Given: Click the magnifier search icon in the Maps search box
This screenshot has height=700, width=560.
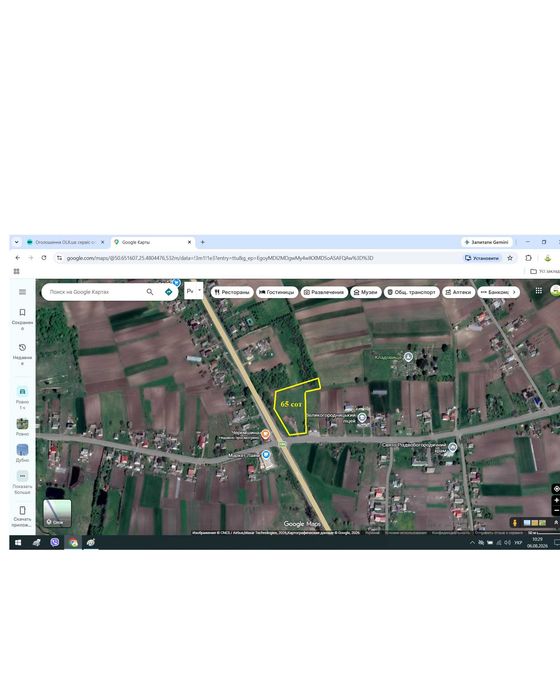Looking at the screenshot, I should click(x=150, y=292).
